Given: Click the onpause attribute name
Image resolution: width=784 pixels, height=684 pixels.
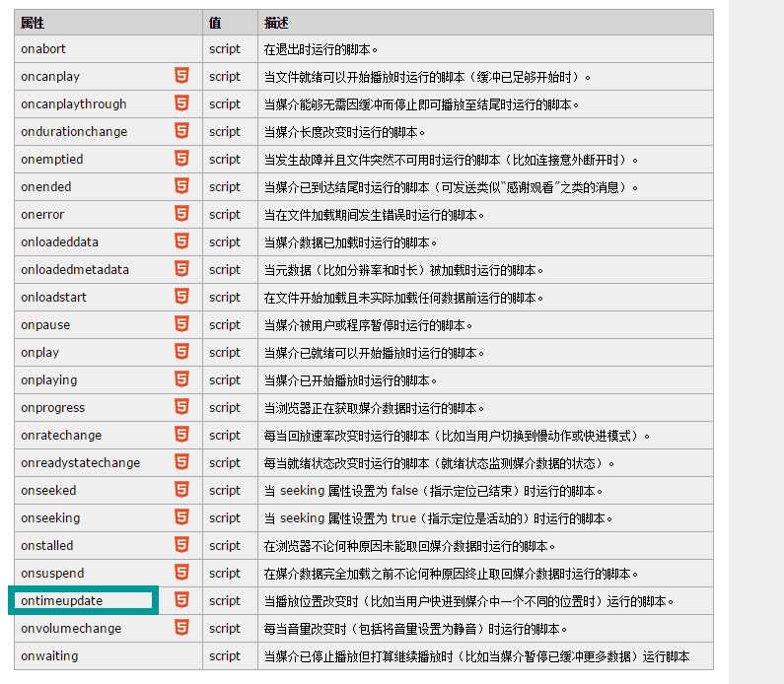Looking at the screenshot, I should tap(45, 325).
